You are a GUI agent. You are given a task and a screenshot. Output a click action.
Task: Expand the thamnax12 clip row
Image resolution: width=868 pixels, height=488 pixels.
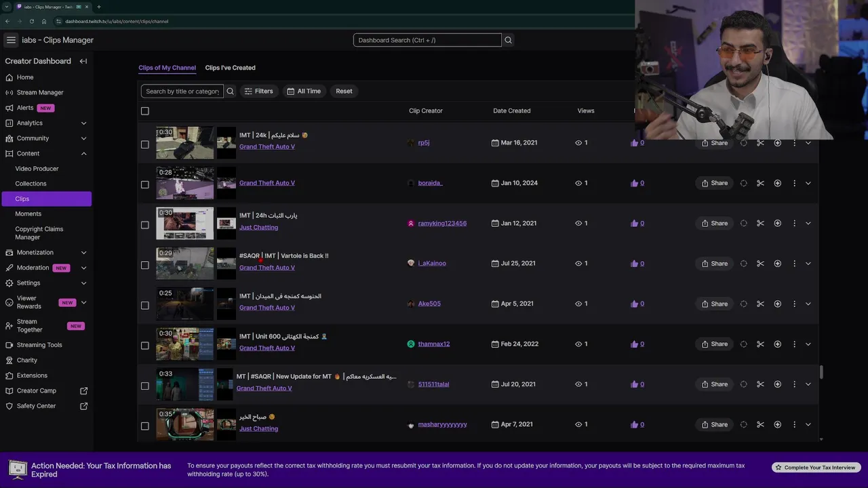(x=808, y=344)
